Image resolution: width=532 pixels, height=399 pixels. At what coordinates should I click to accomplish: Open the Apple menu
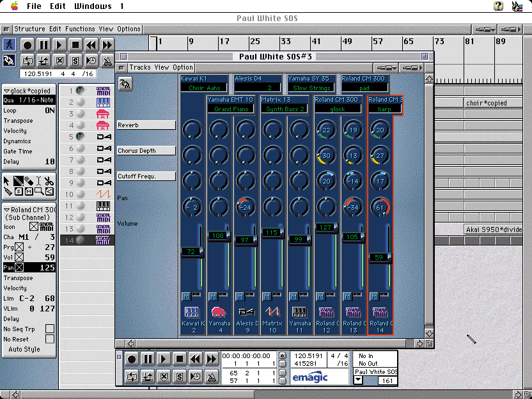[14, 6]
